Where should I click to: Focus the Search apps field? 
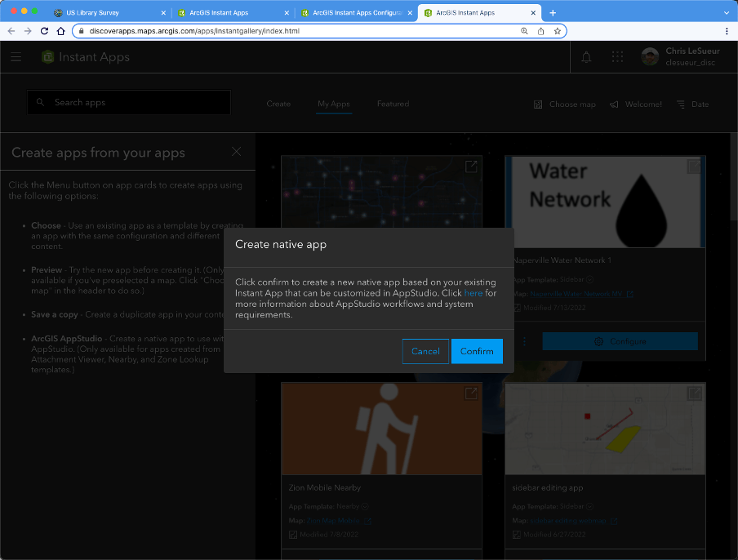point(129,103)
